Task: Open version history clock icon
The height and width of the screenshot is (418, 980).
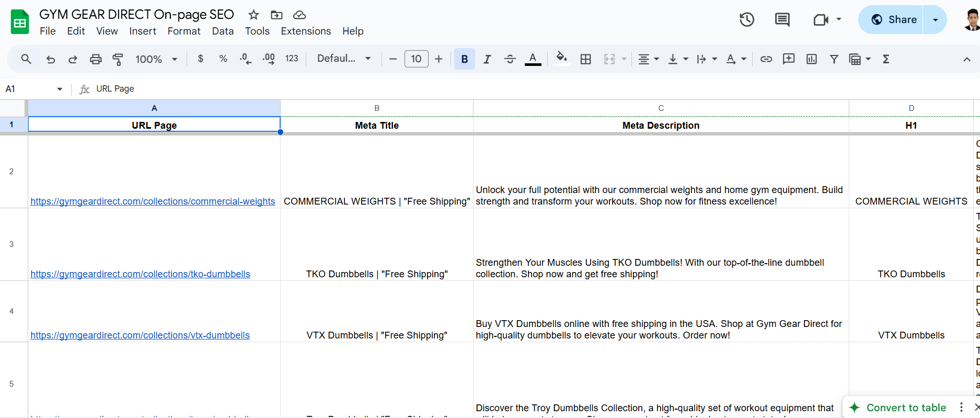Action: 747,20
